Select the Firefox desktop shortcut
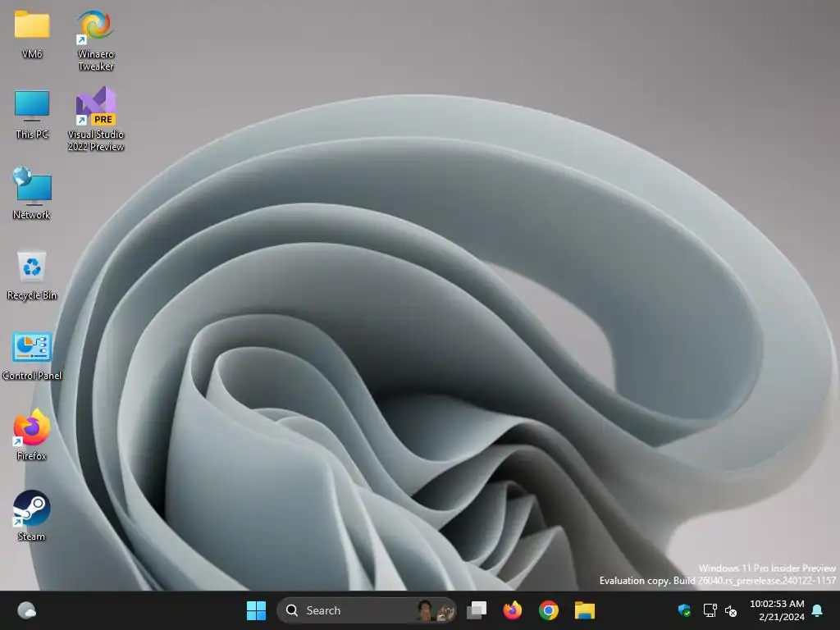840x630 pixels. click(x=32, y=435)
